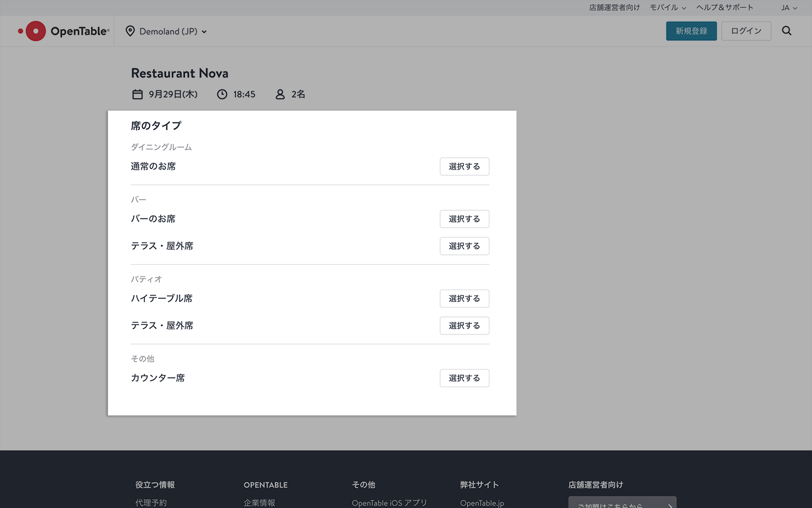This screenshot has height=508, width=812.
Task: Select 通常のお席 with 選択する
Action: pos(464,167)
